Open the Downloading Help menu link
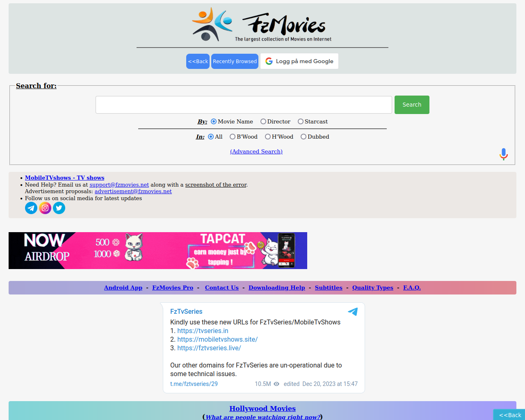Screen dimensions: 525x420 [277, 288]
